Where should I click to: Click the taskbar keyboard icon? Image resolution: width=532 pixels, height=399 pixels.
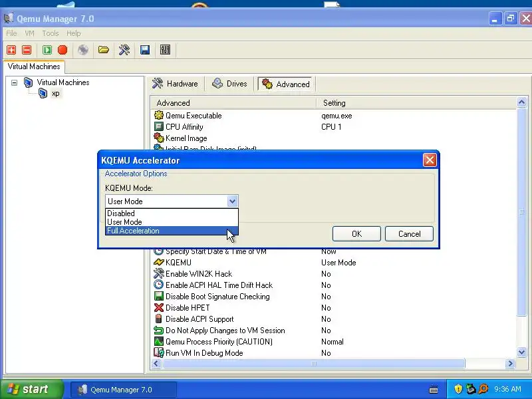point(434,389)
